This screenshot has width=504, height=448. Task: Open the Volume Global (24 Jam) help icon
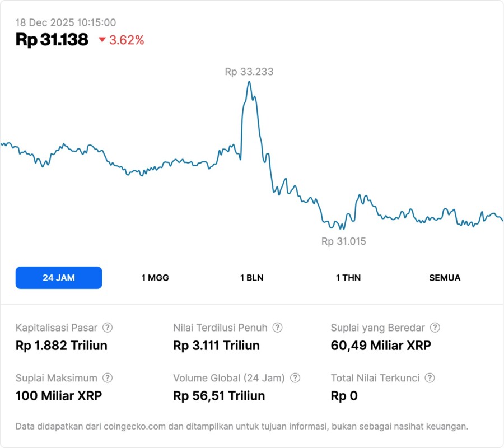point(295,378)
